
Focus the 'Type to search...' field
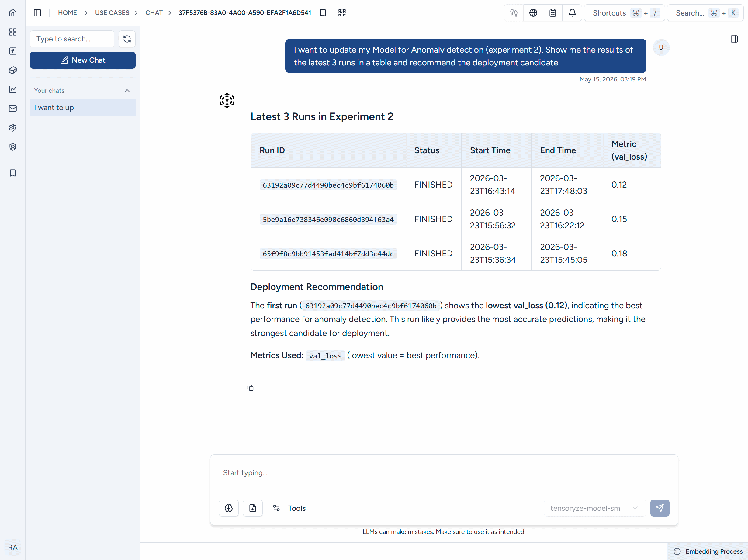tap(72, 39)
